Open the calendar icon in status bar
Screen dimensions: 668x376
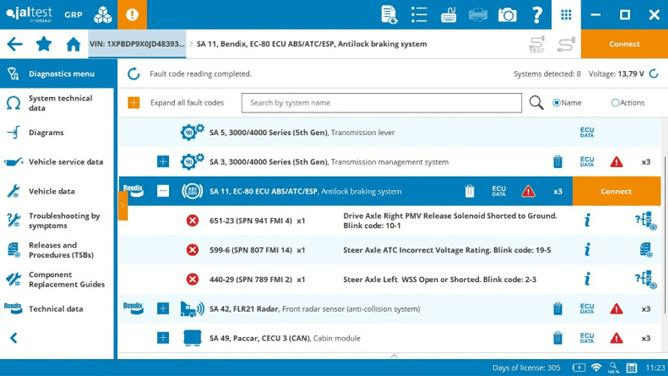click(631, 367)
